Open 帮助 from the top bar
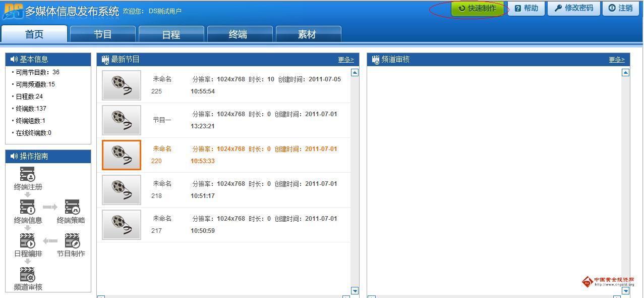This screenshot has height=298, width=644. (x=526, y=9)
